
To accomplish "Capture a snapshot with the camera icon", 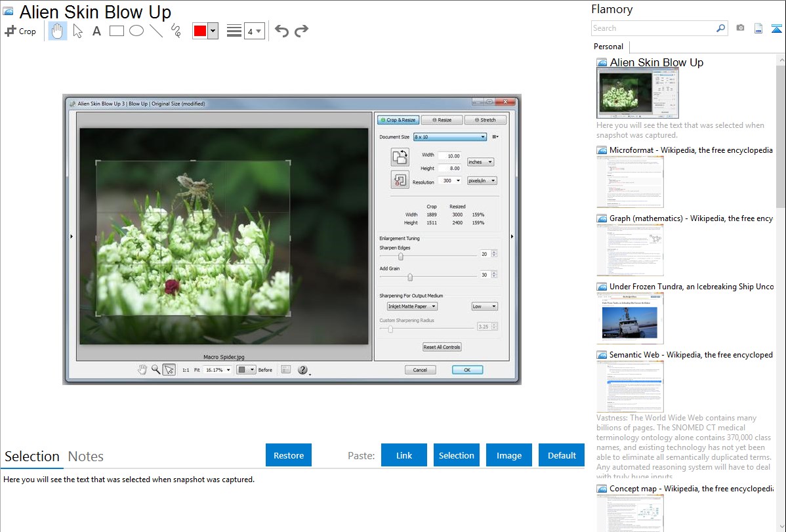I will point(740,28).
